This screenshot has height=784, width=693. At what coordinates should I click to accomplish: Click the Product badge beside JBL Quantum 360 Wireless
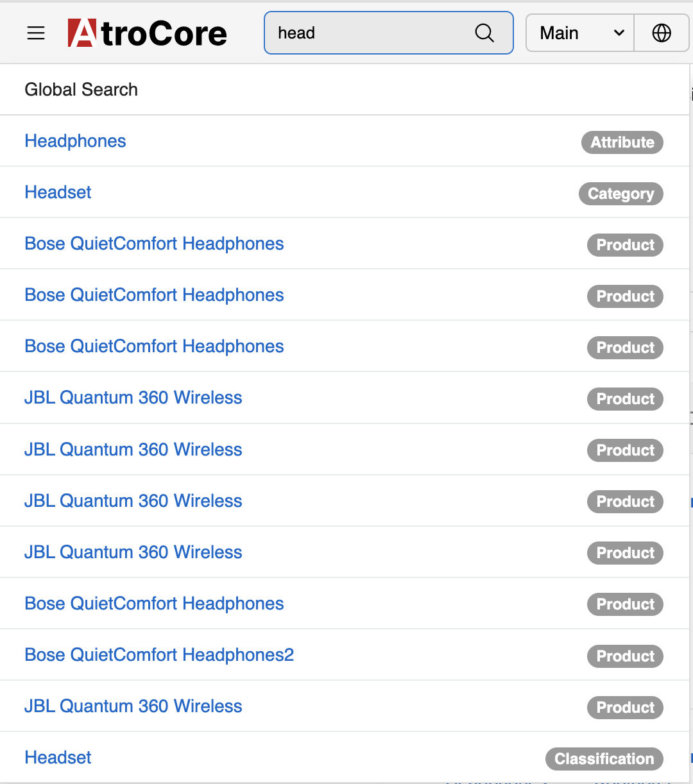tap(625, 398)
